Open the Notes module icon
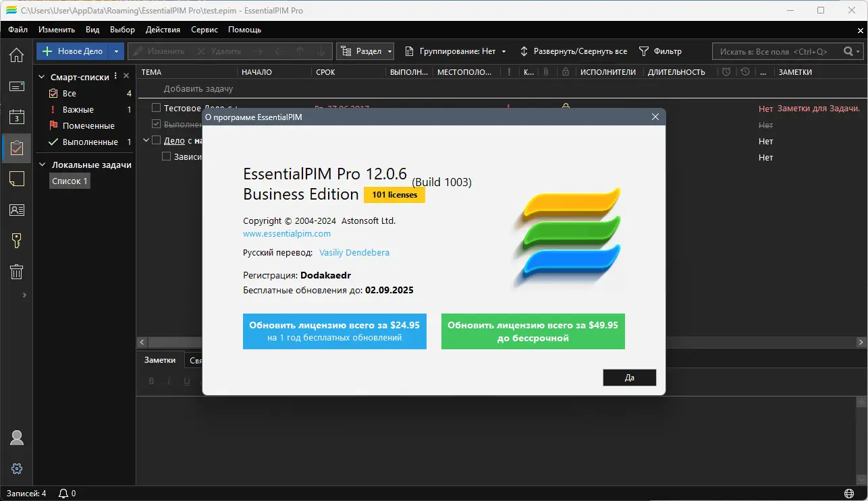Viewport: 868px width, 501px height. click(x=16, y=179)
